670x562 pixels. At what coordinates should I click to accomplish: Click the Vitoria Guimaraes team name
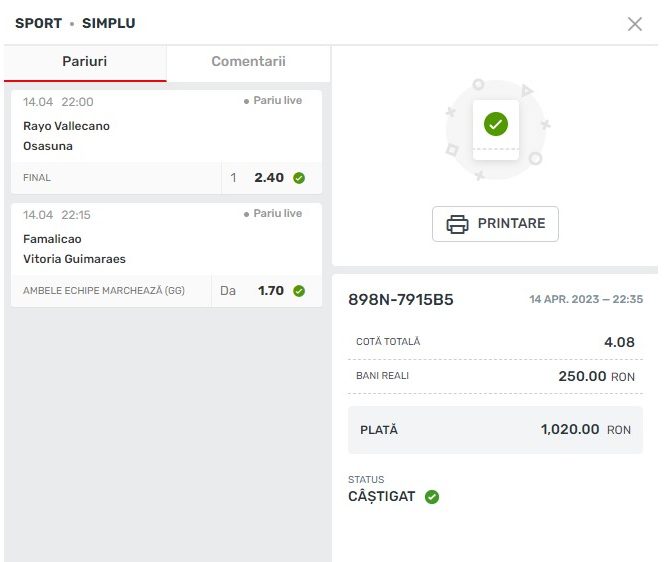74,259
